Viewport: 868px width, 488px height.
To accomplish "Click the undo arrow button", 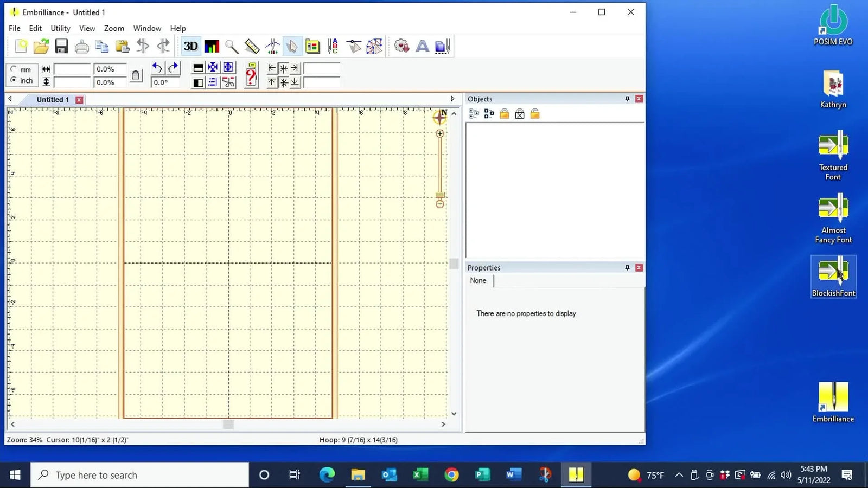I will pyautogui.click(x=157, y=68).
